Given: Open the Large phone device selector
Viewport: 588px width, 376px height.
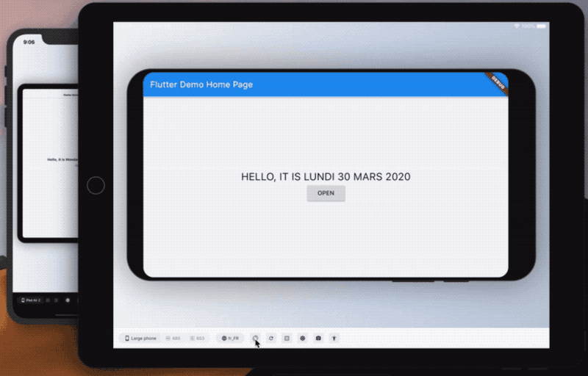Looking at the screenshot, I should [140, 338].
